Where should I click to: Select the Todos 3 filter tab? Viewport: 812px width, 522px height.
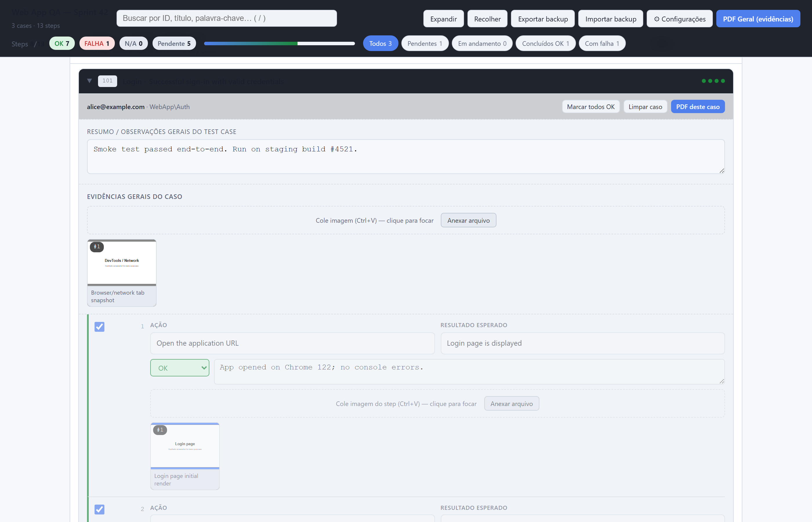tap(380, 43)
